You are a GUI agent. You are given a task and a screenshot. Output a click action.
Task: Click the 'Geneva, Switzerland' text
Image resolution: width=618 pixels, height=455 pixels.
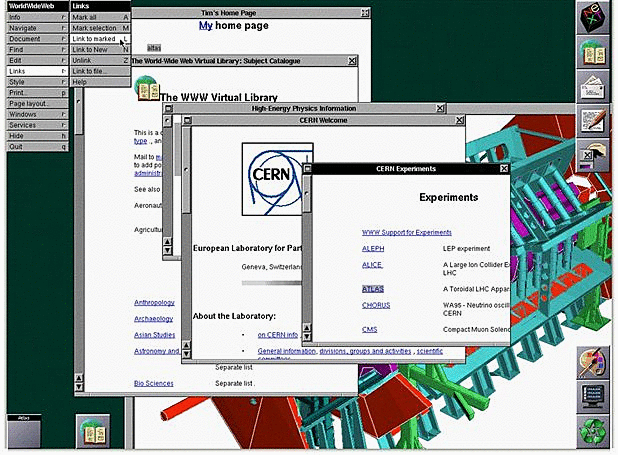tap(272, 267)
